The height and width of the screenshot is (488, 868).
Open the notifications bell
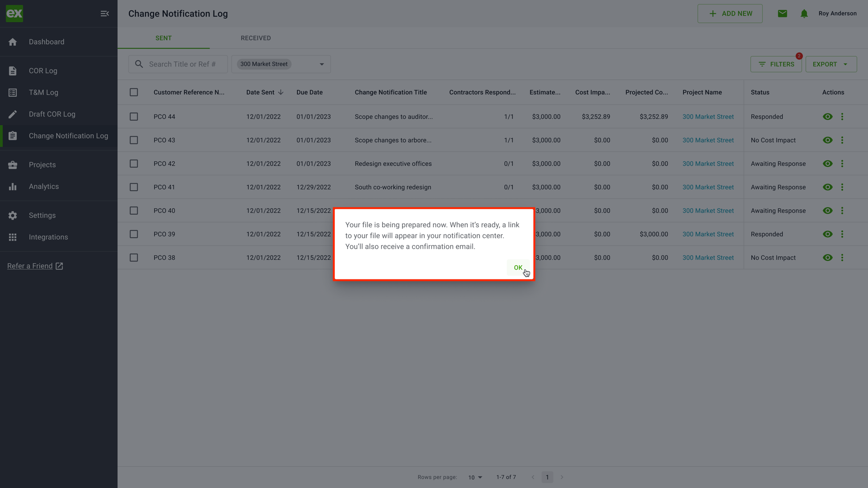click(x=804, y=13)
